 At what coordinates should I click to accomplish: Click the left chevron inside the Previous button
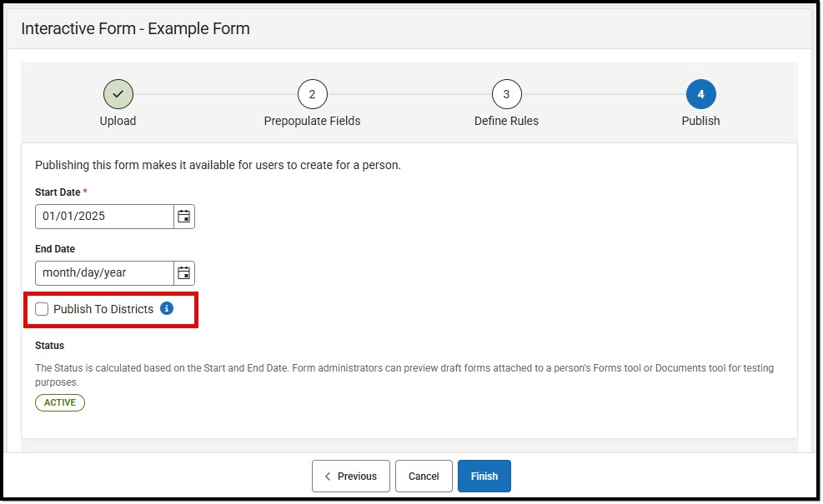click(327, 476)
